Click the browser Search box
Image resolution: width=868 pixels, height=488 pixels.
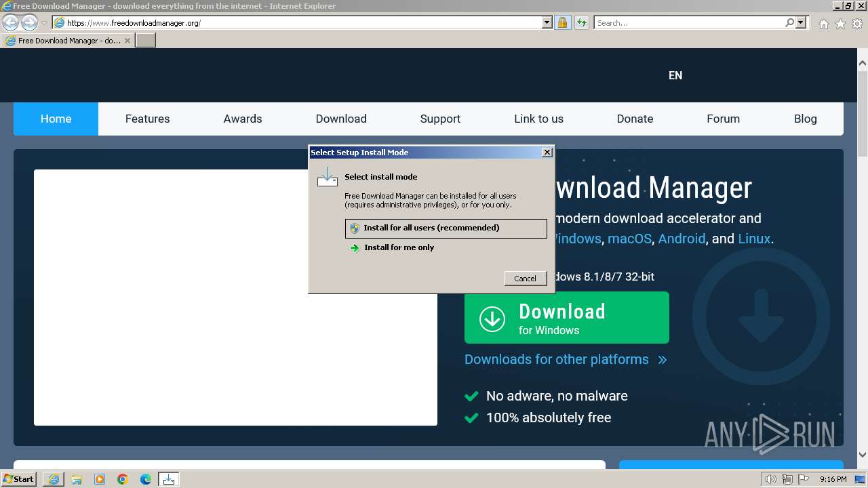690,22
